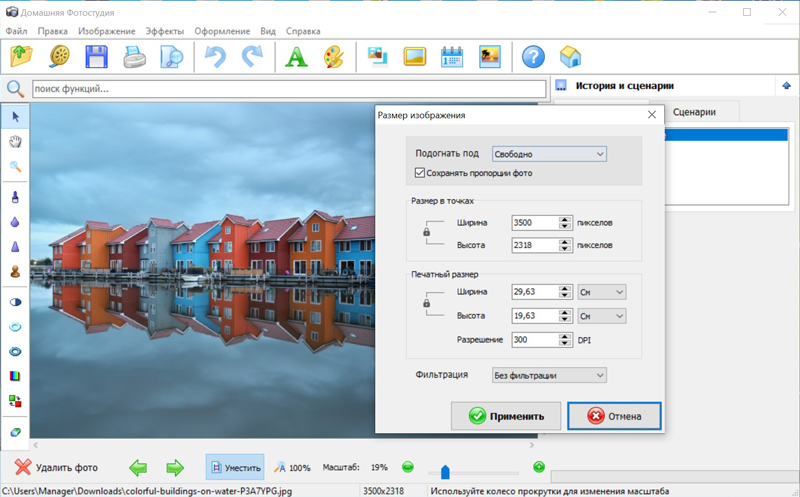Open the Подогнать под dropdown

[549, 154]
